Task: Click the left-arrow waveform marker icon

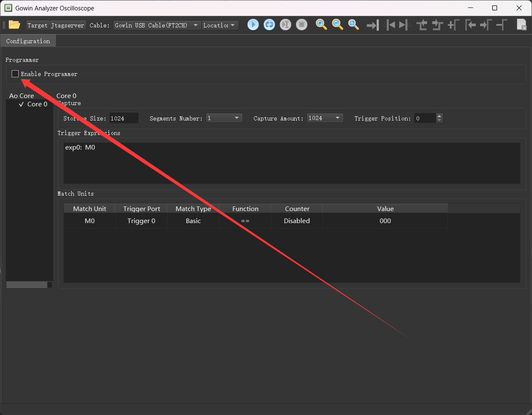Action: click(x=470, y=25)
